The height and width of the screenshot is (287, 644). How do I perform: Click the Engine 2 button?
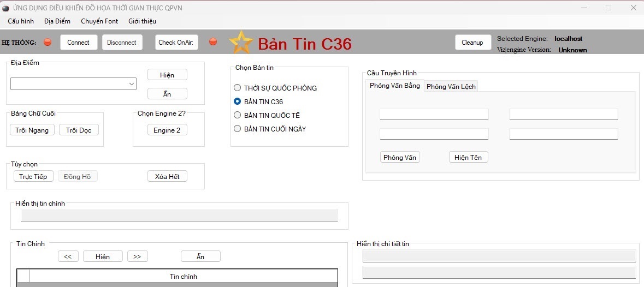(x=167, y=130)
